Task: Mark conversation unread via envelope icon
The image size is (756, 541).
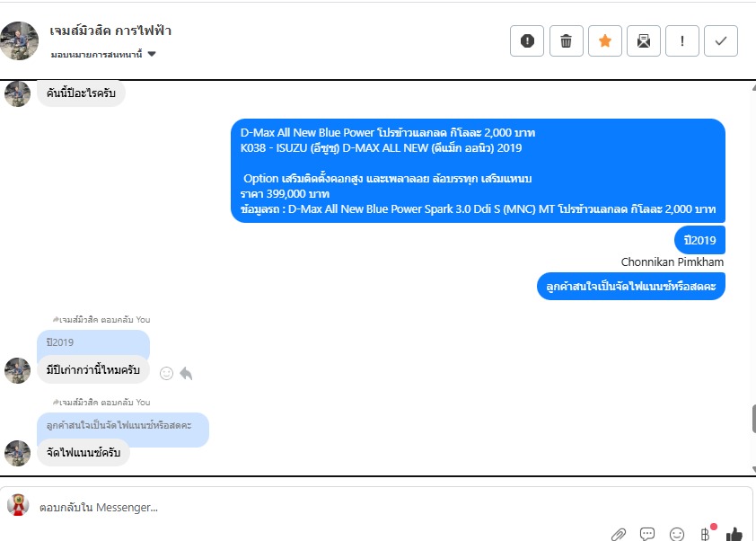Action: tap(643, 41)
